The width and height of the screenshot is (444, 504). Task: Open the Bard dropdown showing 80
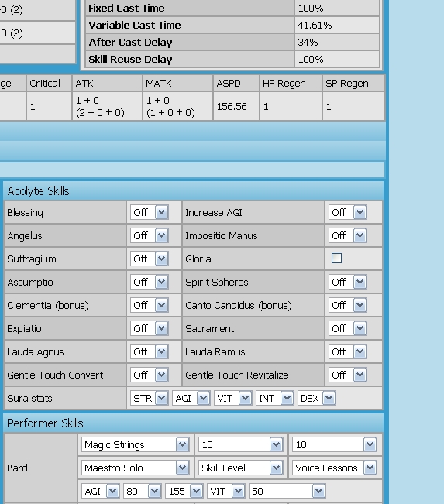pyautogui.click(x=143, y=491)
